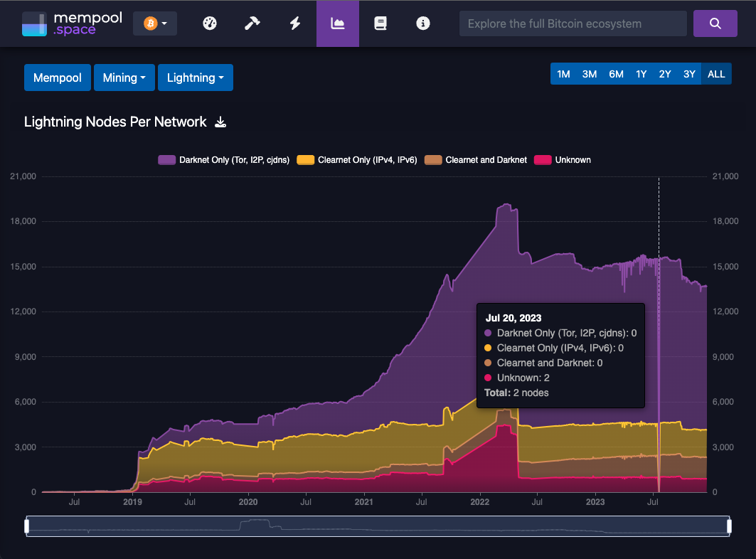Click the purple search magnifier button
This screenshot has height=559, width=756.
[x=715, y=23]
